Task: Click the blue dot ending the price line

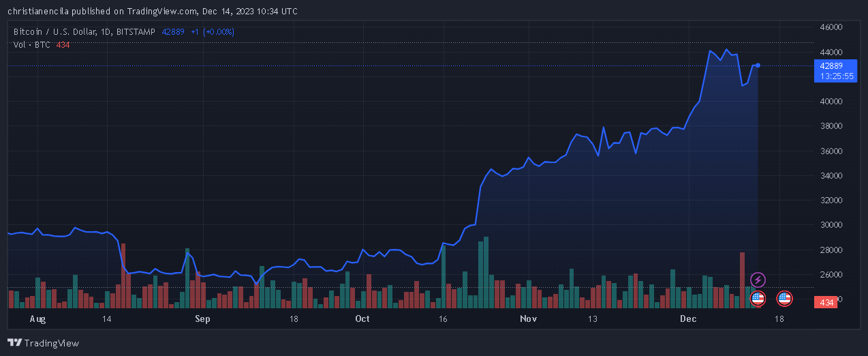Action: (x=758, y=65)
